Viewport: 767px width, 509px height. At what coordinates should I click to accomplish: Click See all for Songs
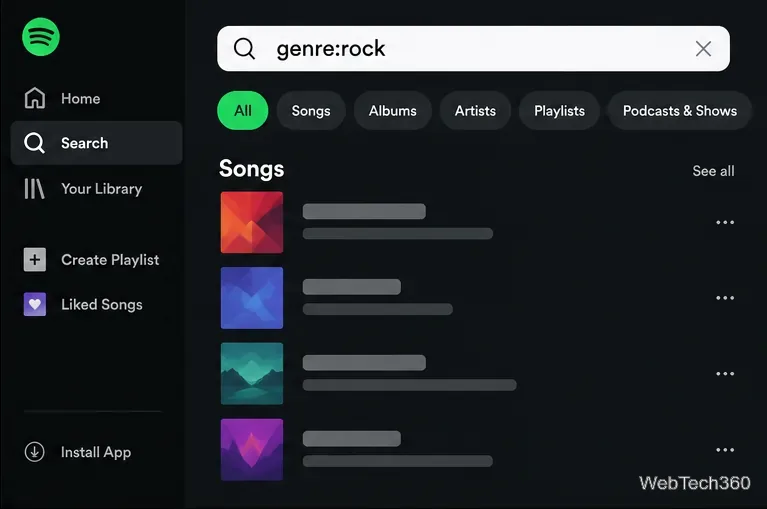pyautogui.click(x=713, y=171)
